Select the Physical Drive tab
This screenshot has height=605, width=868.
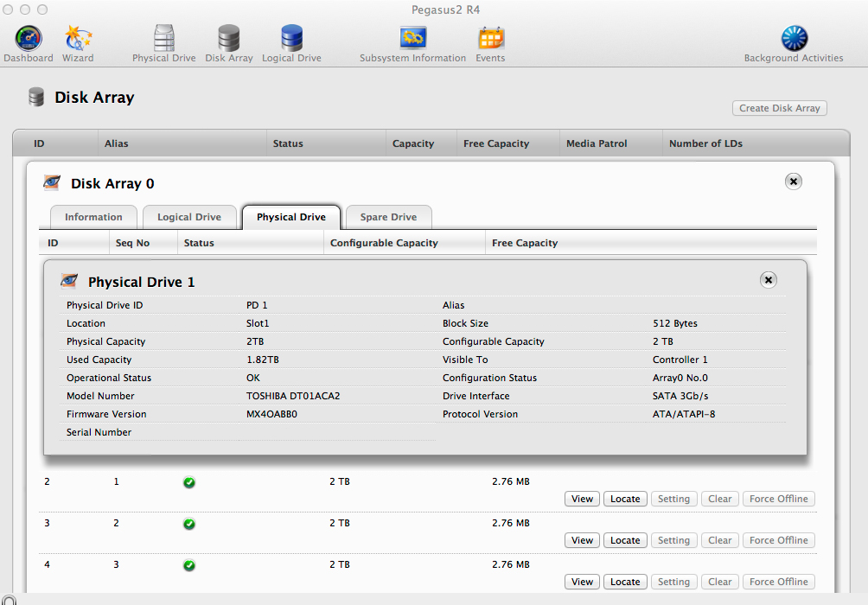point(291,217)
